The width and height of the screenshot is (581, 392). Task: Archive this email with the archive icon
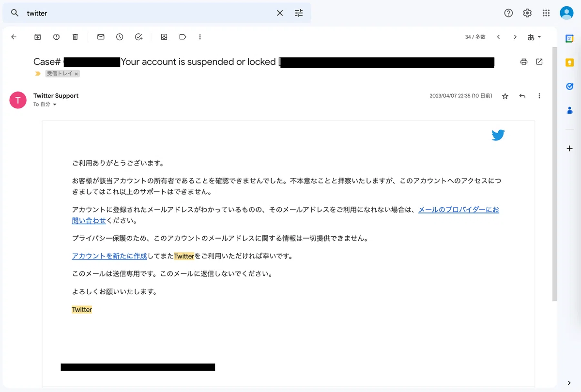(37, 37)
